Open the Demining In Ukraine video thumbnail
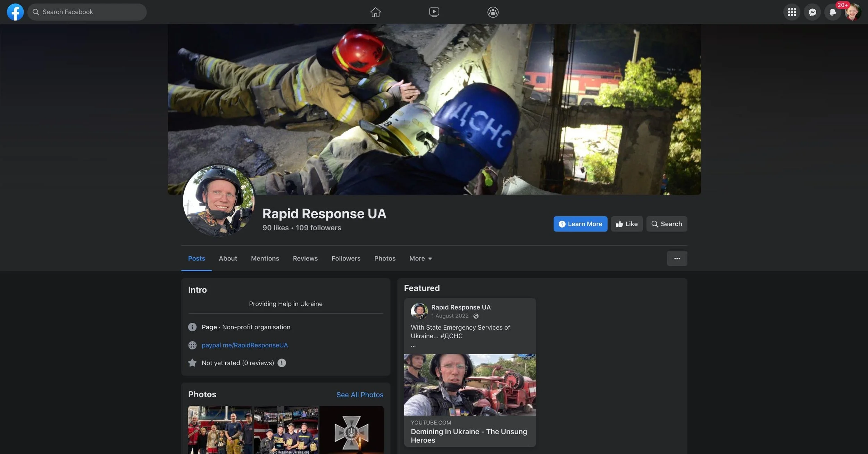Viewport: 868px width, 454px height. pyautogui.click(x=469, y=385)
